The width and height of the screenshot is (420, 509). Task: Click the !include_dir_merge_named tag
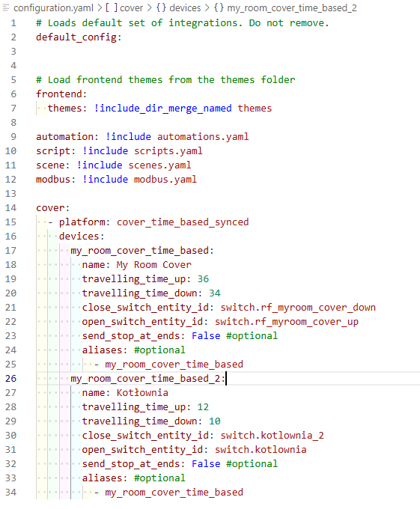(162, 108)
